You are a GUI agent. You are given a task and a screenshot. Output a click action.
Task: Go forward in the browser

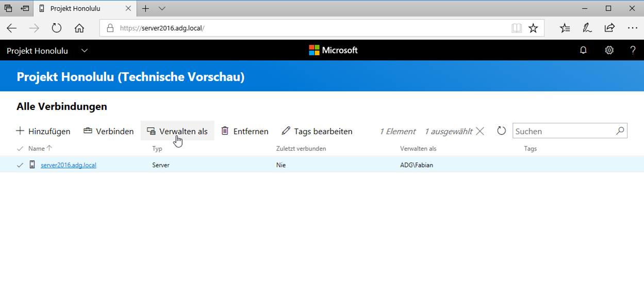[x=34, y=28]
